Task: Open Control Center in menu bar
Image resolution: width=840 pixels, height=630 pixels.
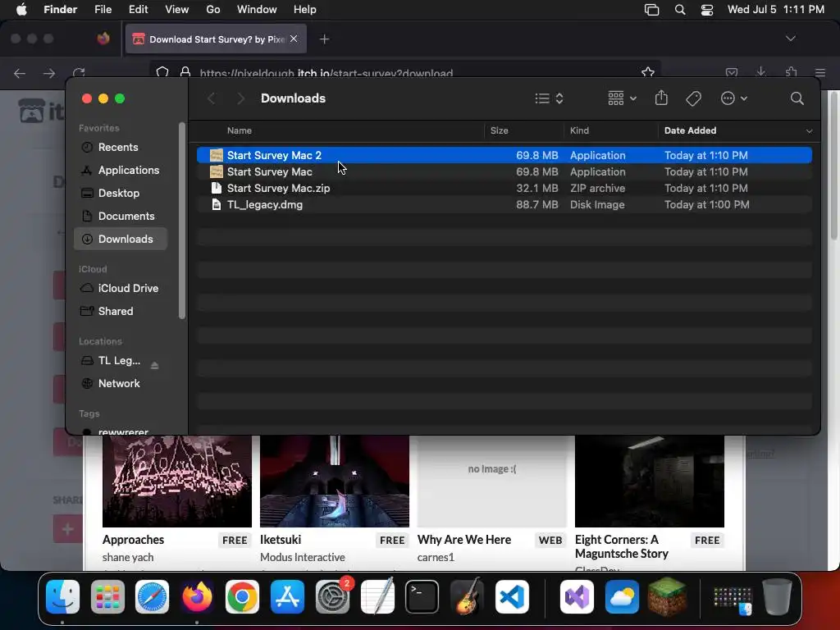Action: (707, 10)
